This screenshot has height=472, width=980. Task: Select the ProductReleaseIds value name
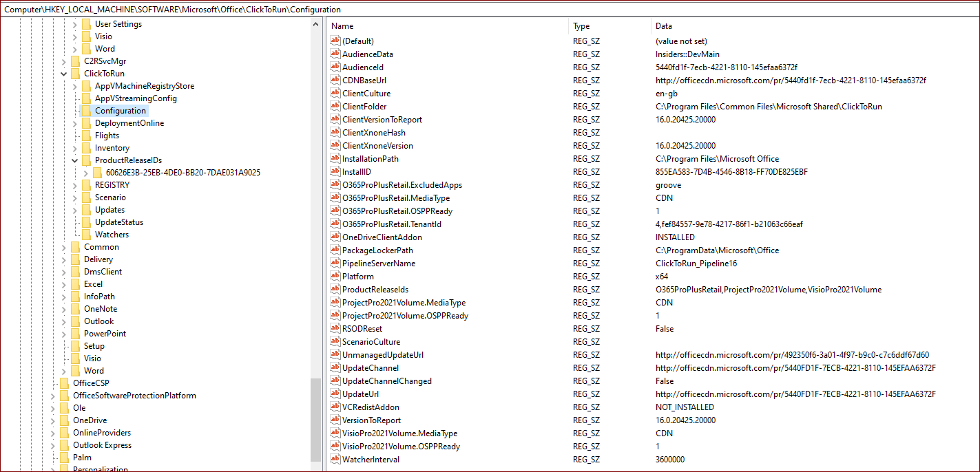(375, 290)
